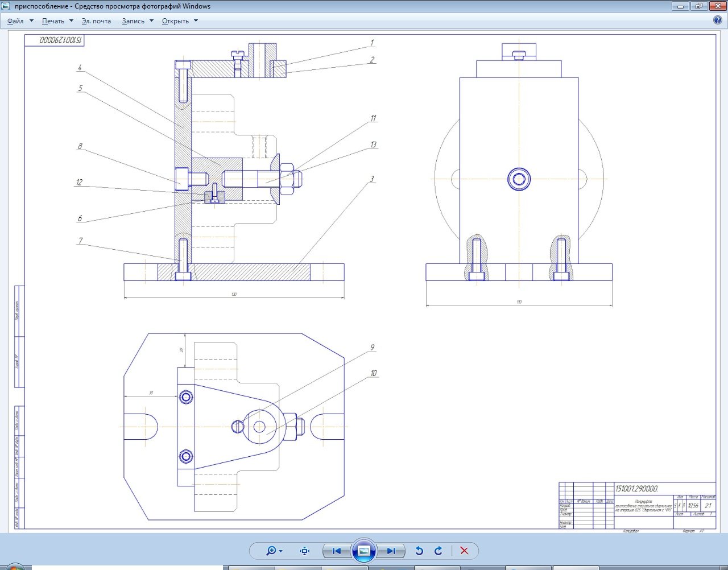Image resolution: width=728 pixels, height=570 pixels.
Task: Expand the Печать dropdown
Action: point(57,21)
